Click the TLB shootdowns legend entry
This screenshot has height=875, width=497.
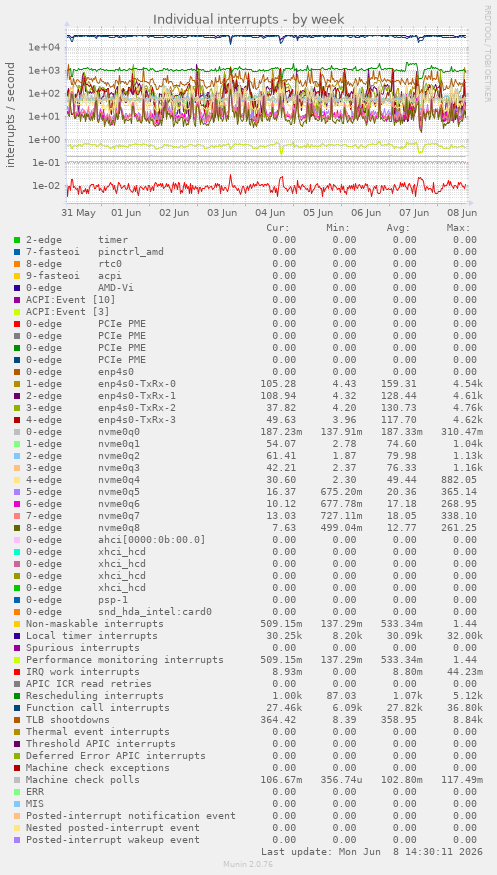pos(68,720)
